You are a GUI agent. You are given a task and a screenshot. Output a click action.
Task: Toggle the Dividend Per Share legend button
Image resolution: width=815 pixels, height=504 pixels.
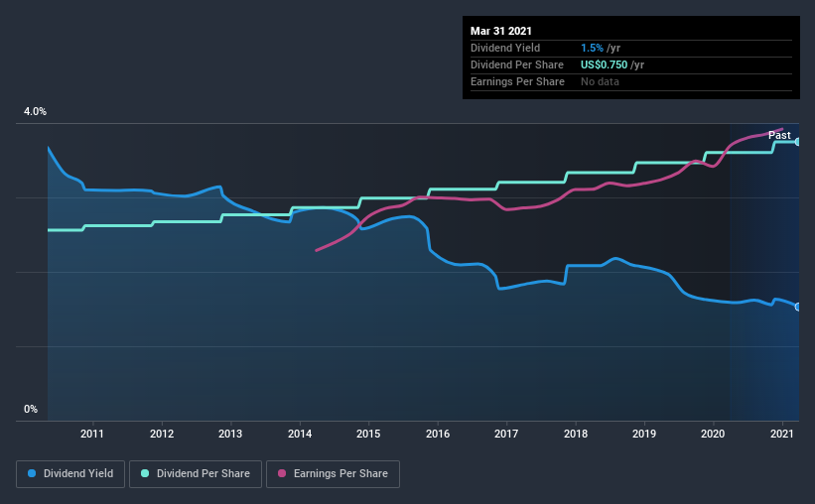[x=200, y=474]
